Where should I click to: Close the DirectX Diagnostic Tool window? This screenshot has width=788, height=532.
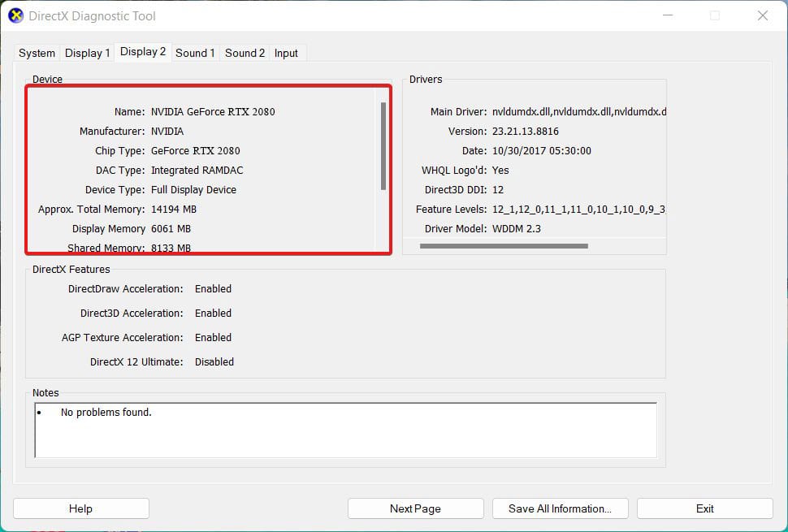point(762,15)
